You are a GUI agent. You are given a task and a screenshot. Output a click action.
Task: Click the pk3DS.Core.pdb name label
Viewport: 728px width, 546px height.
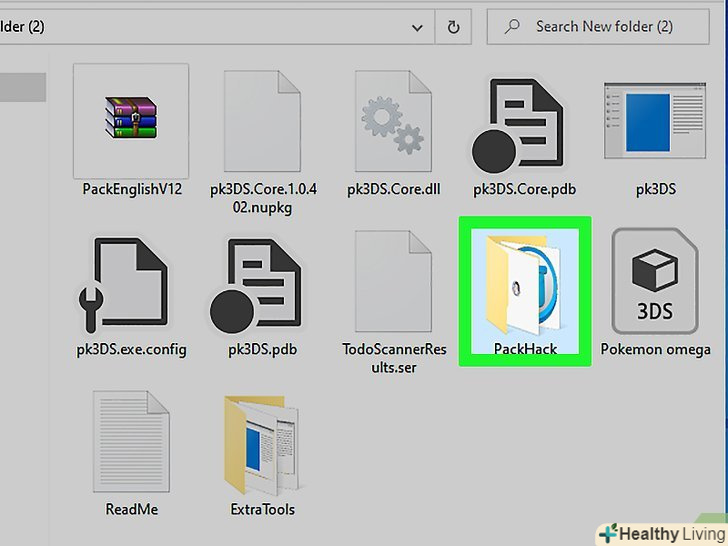click(x=524, y=189)
